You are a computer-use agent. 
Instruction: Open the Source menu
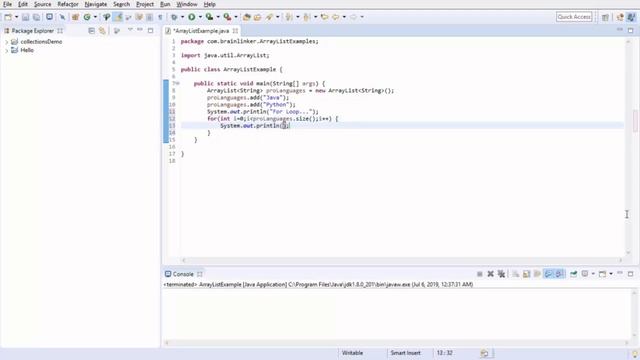pos(42,4)
